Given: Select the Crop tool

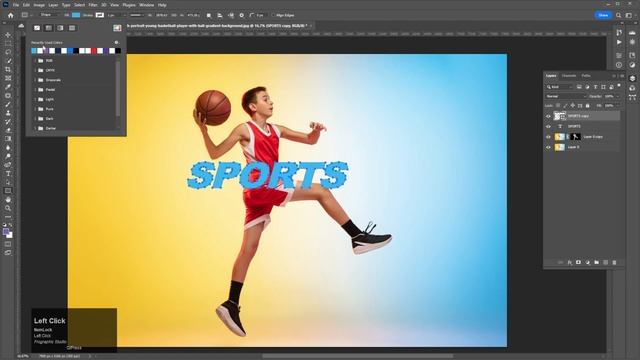Looking at the screenshot, I should click(8, 69).
